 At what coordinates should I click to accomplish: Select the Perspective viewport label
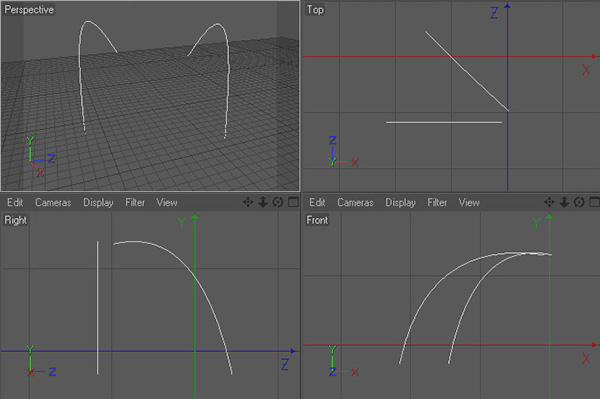click(x=29, y=10)
